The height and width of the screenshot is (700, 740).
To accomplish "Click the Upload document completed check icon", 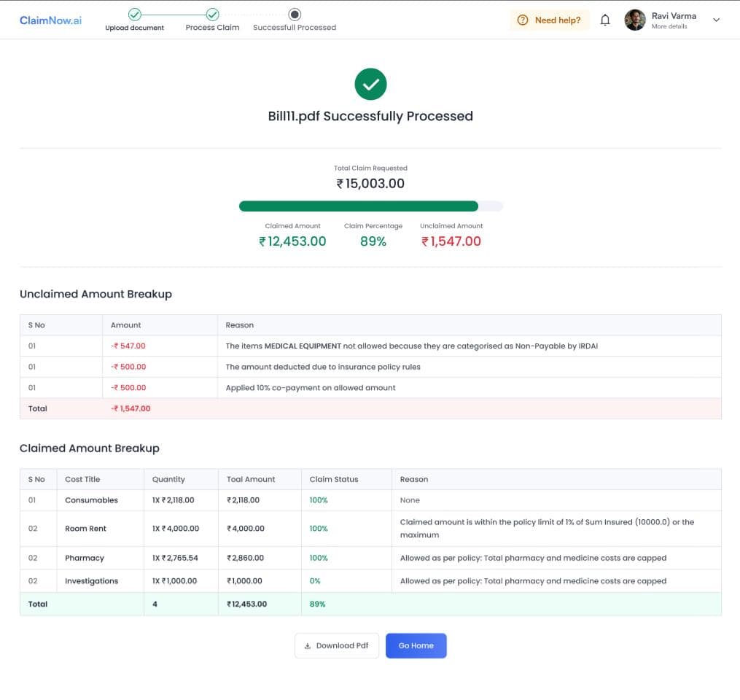I will pos(134,13).
